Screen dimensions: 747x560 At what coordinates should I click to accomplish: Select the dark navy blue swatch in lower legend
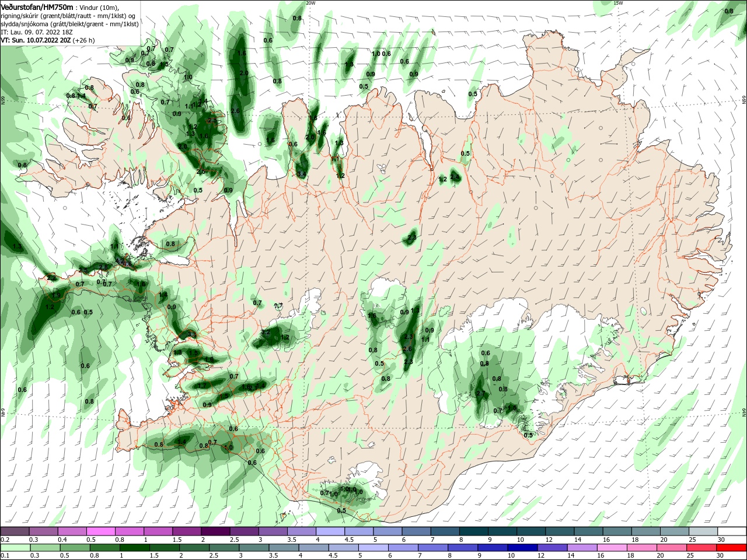(x=521, y=548)
